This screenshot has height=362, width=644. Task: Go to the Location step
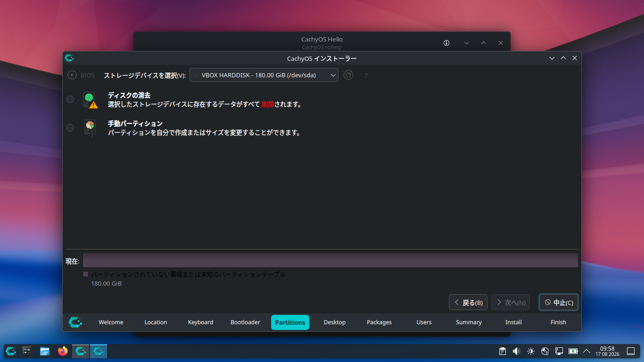[156, 322]
